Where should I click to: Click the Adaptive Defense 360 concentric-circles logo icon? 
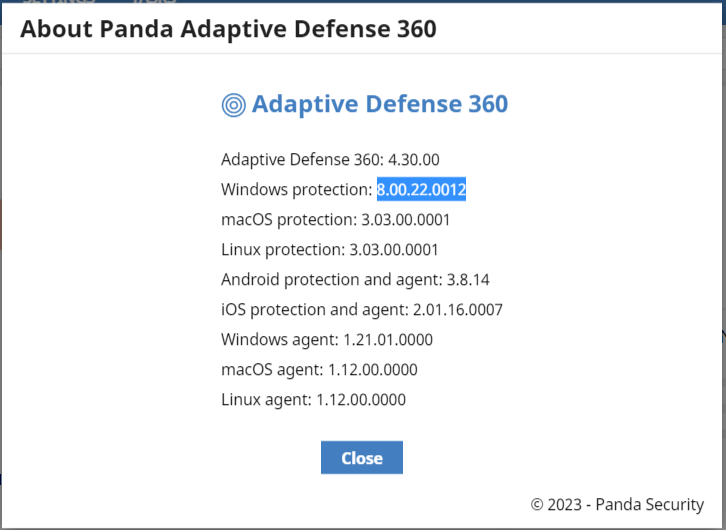234,105
